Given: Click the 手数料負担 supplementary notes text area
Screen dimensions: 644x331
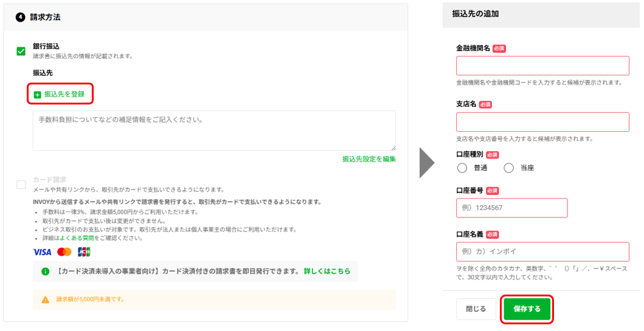Looking at the screenshot, I should point(215,131).
